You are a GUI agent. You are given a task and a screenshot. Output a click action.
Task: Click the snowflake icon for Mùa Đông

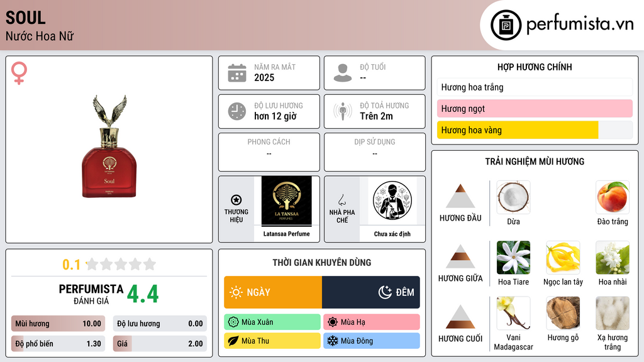pos(333,341)
